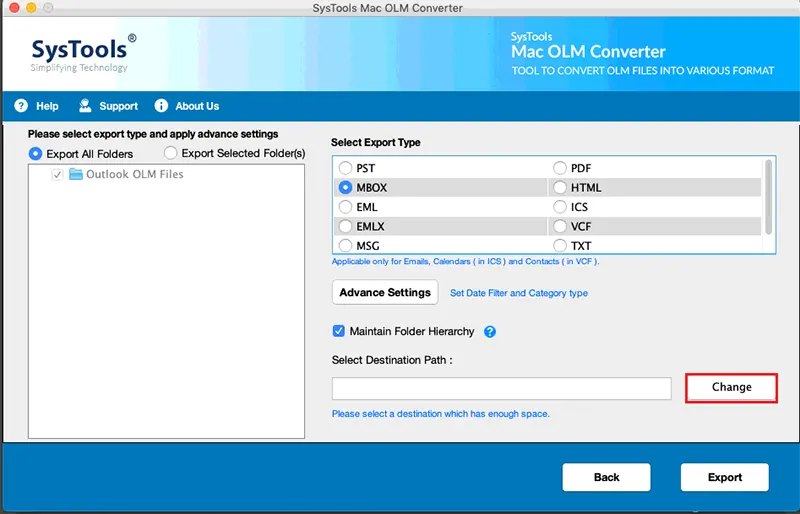Select Export All Folders radio button
The height and width of the screenshot is (514, 800).
[x=35, y=154]
